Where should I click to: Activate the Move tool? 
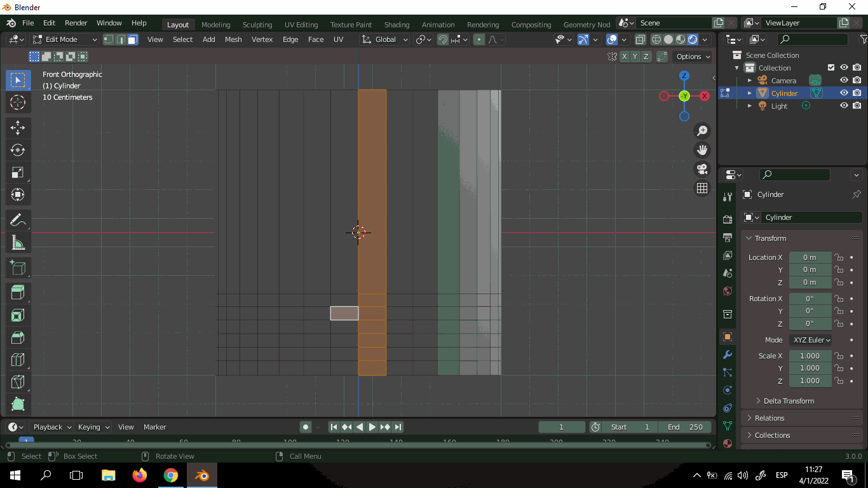tap(18, 128)
